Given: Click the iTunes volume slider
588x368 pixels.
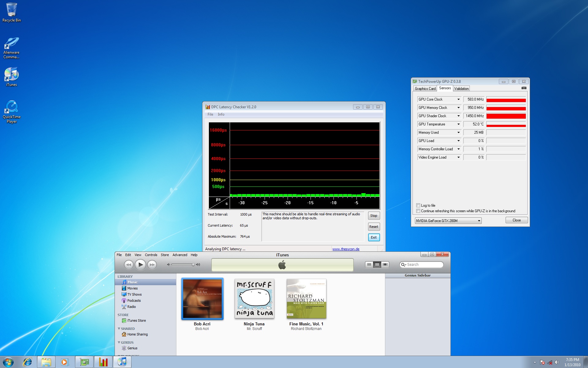Looking at the screenshot, I should point(183,265).
